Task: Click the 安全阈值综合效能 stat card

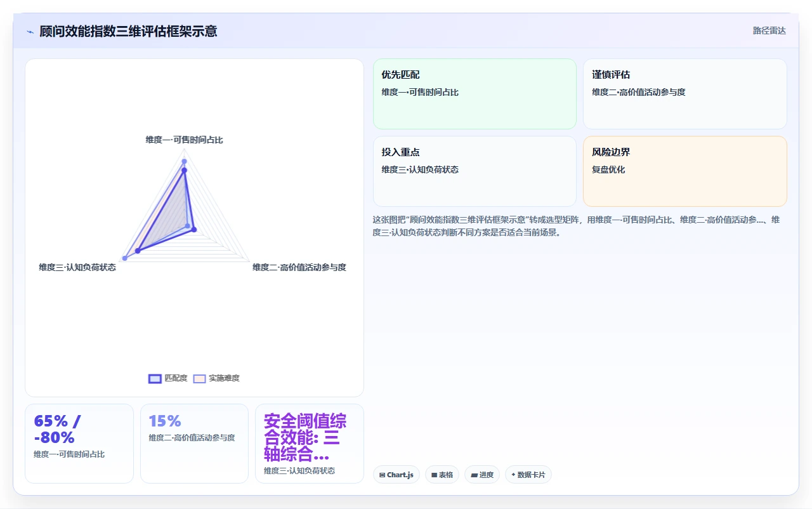Action: tap(310, 444)
